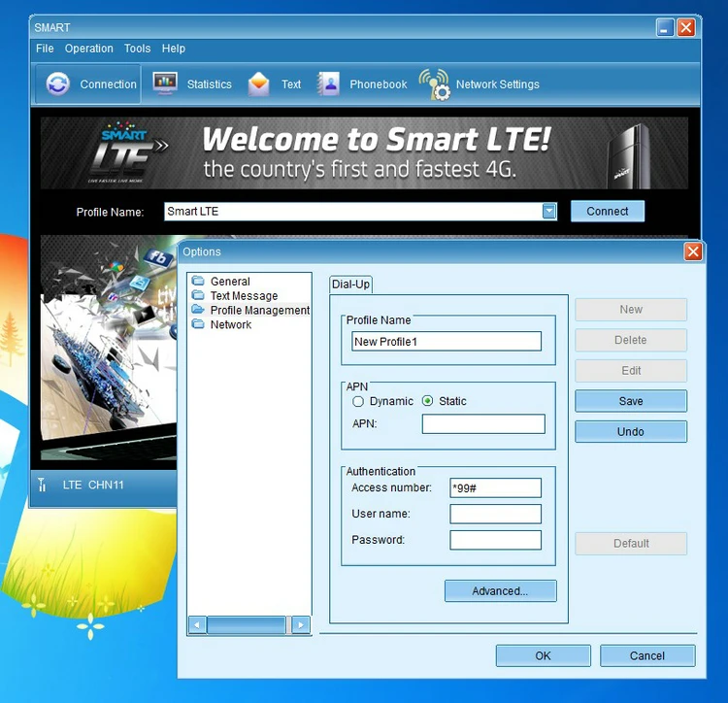Click the Text envelope icon

point(258,84)
